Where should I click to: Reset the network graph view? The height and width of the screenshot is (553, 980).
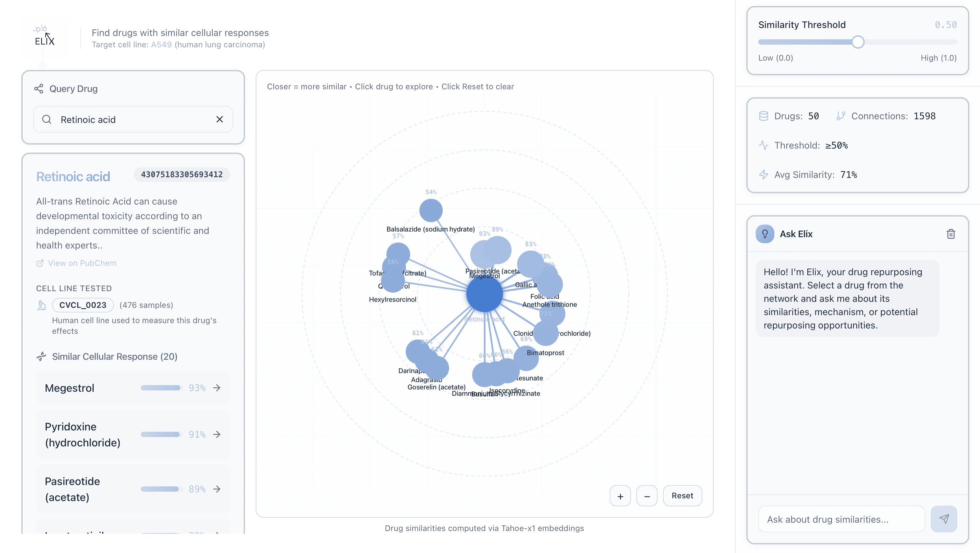click(x=682, y=496)
